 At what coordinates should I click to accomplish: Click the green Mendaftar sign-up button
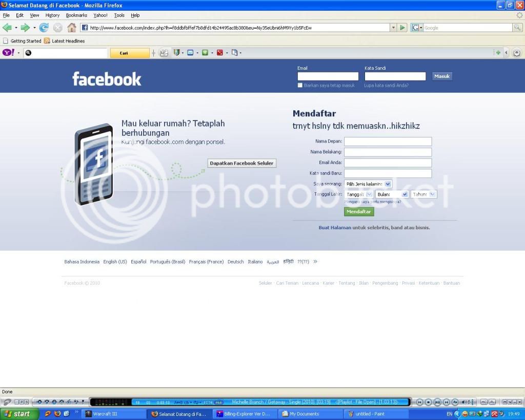pos(358,212)
